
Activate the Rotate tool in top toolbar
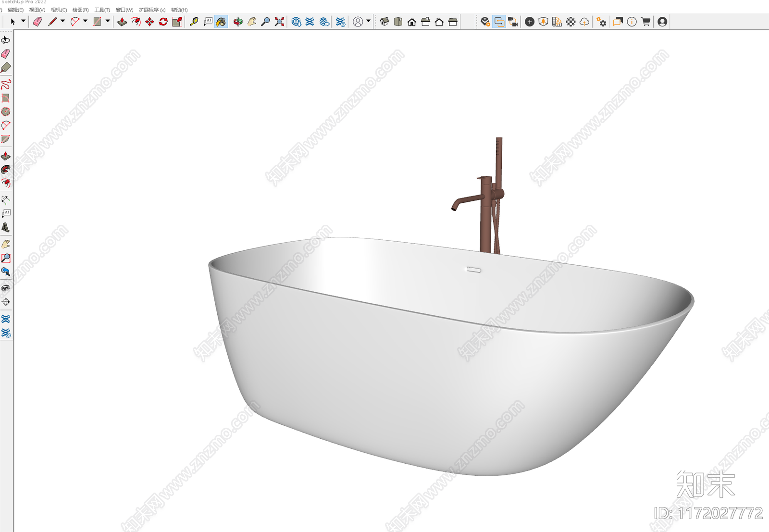pos(163,22)
